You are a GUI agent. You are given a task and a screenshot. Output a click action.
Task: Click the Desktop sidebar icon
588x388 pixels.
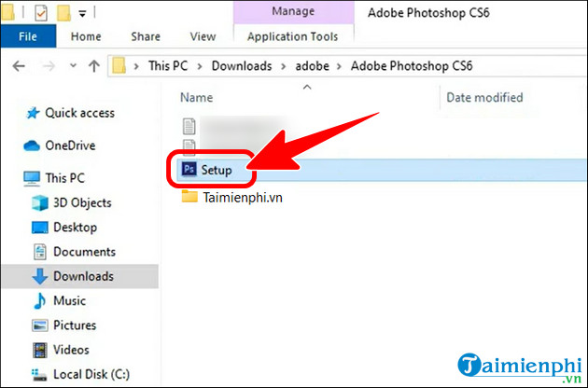coord(40,228)
